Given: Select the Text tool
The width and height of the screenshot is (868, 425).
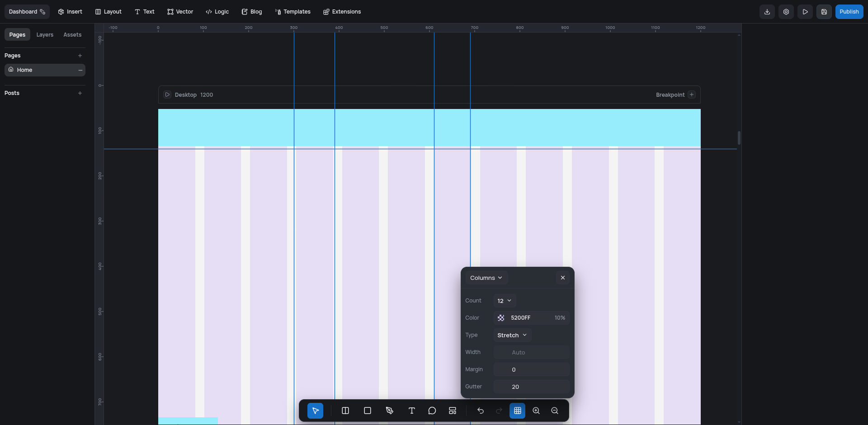Looking at the screenshot, I should click(411, 411).
